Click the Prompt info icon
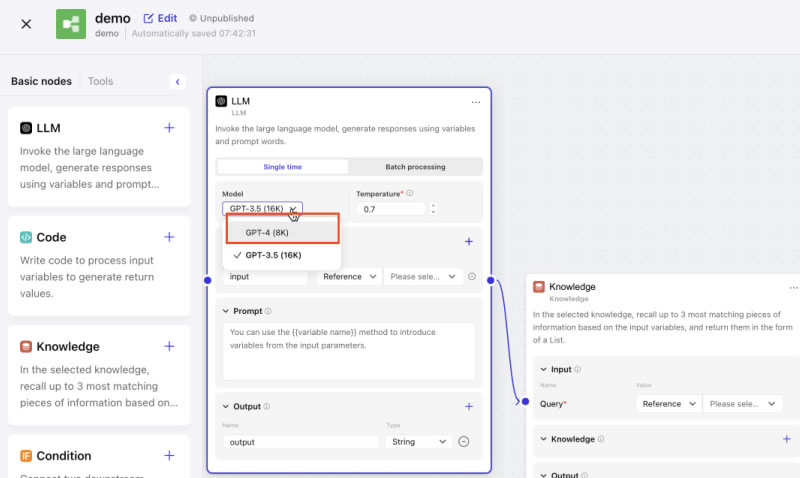Viewport: 800px width, 478px height. pyautogui.click(x=268, y=311)
